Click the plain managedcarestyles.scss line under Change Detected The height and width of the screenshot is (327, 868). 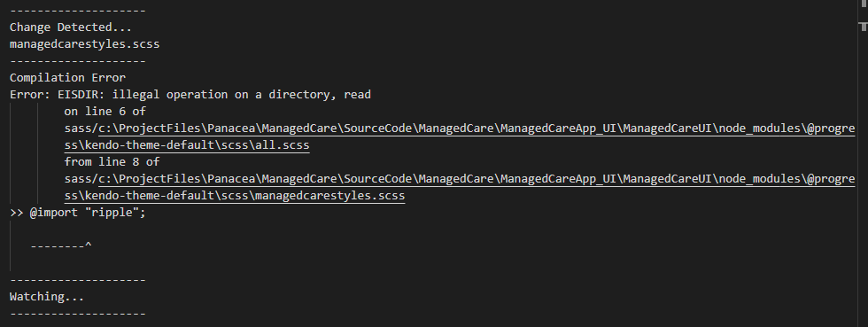pos(85,43)
